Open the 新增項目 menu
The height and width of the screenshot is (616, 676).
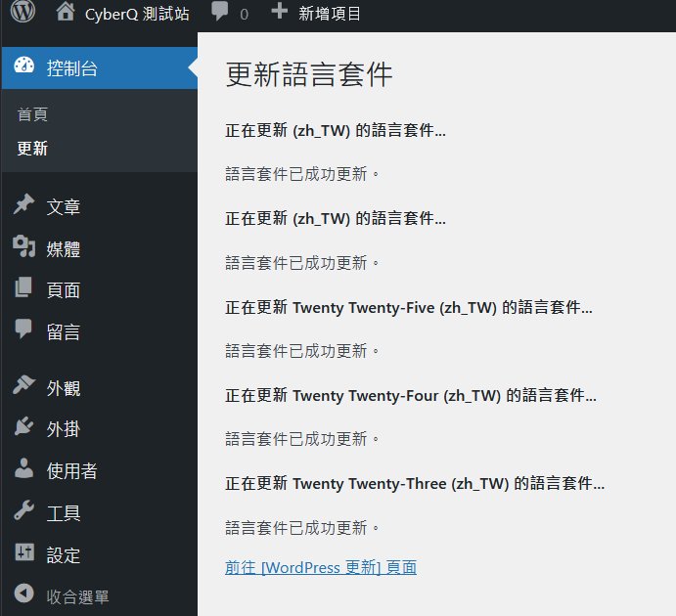click(330, 14)
